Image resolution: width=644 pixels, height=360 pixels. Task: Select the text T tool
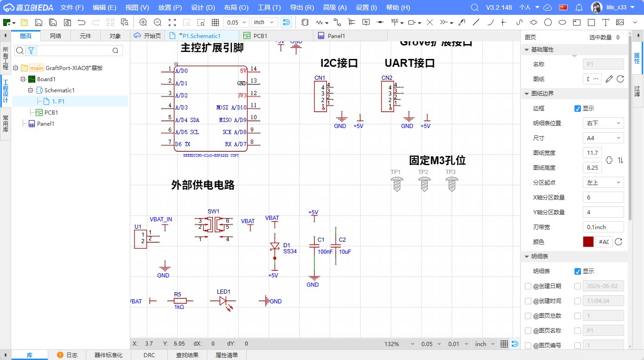click(x=605, y=22)
